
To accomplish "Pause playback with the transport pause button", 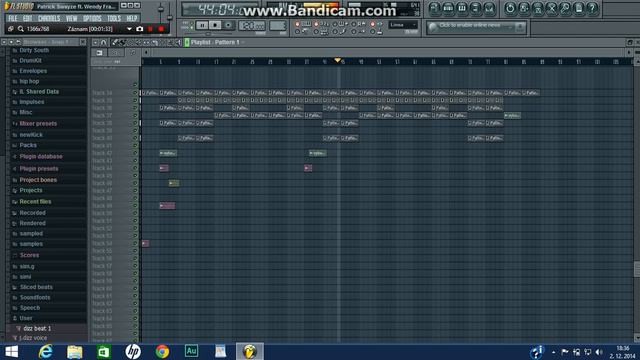I will pos(202,25).
